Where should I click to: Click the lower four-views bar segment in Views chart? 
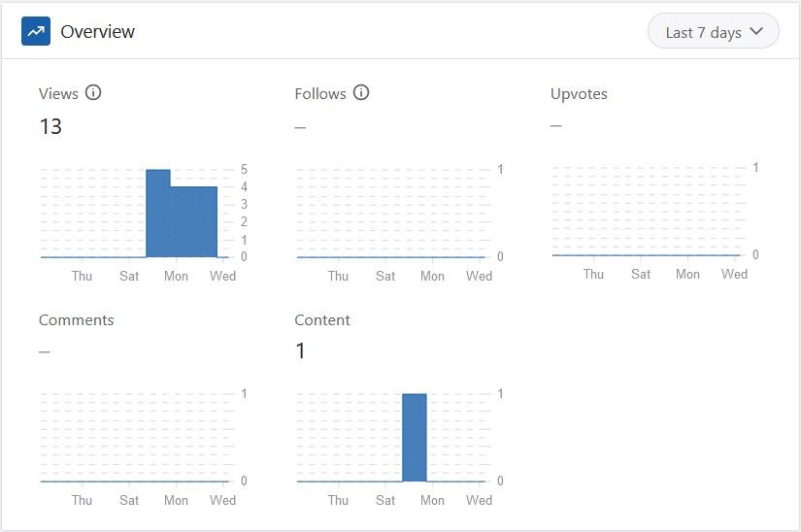point(194,221)
